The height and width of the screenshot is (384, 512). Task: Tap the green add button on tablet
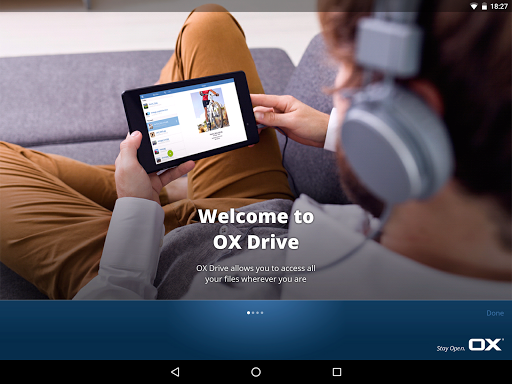coord(170,153)
